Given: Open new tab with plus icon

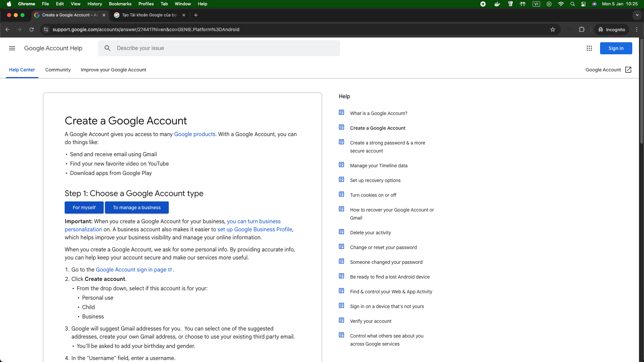Looking at the screenshot, I should click(196, 15).
